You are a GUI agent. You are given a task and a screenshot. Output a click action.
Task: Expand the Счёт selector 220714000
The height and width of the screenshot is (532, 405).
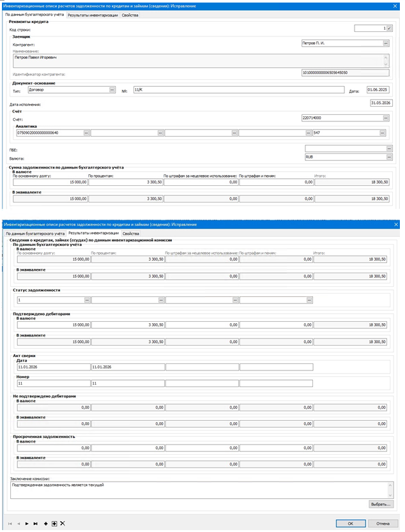click(385, 118)
